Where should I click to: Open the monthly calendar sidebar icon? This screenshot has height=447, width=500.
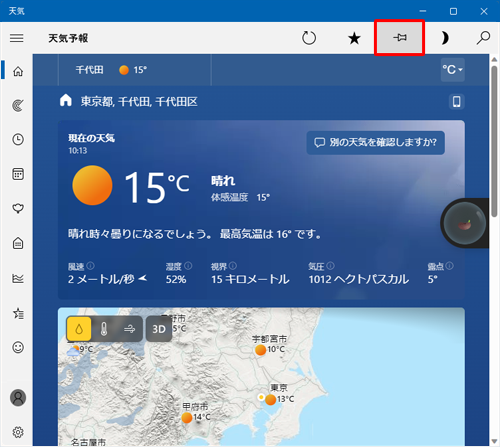[x=18, y=174]
